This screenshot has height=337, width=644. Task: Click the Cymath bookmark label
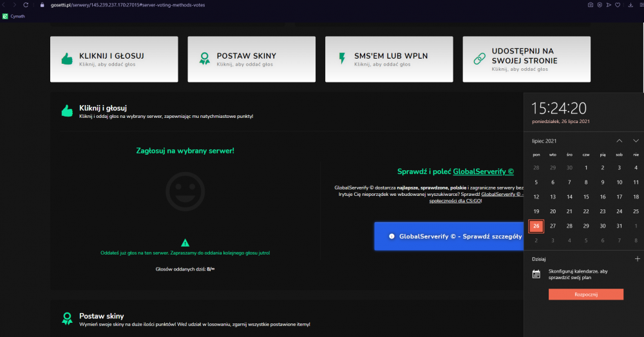pos(17,17)
